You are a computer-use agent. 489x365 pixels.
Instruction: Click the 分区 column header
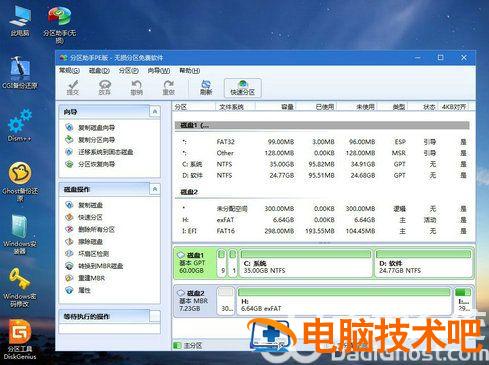[194, 107]
